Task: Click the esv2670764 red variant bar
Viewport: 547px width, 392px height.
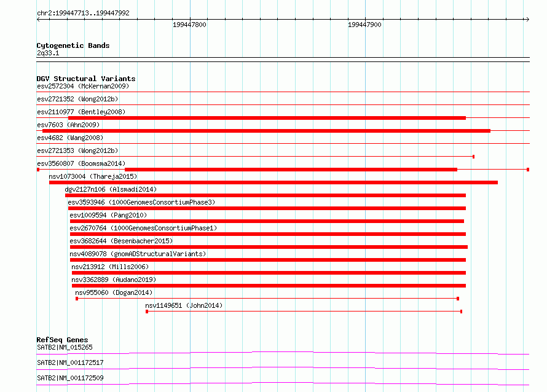Action: pos(268,234)
